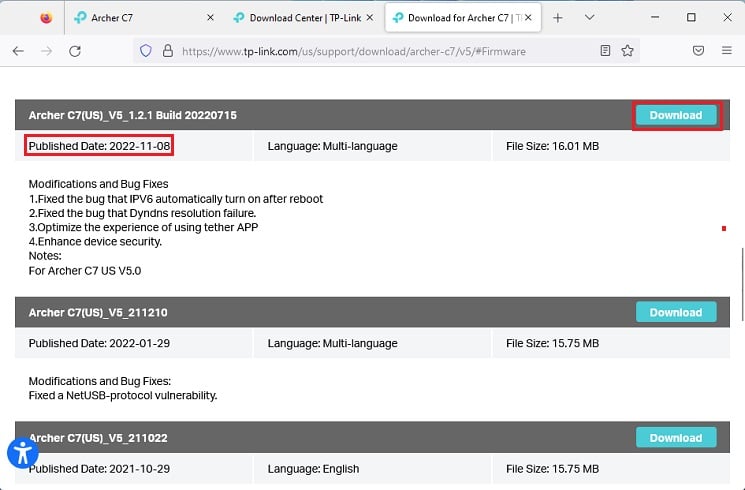Maximize the Firefox window

click(691, 18)
